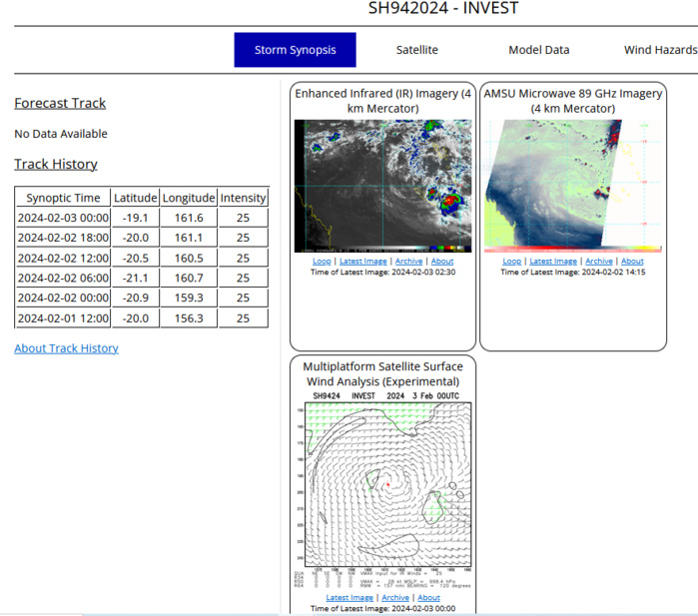The width and height of the screenshot is (698, 616).
Task: Open the Archive for Enhanced Infrared imagery
Action: [x=408, y=262]
